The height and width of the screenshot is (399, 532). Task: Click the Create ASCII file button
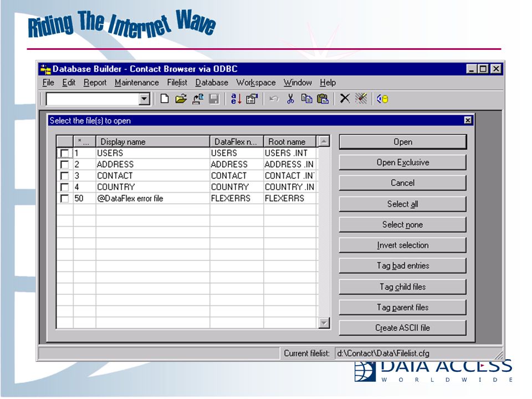click(x=403, y=328)
